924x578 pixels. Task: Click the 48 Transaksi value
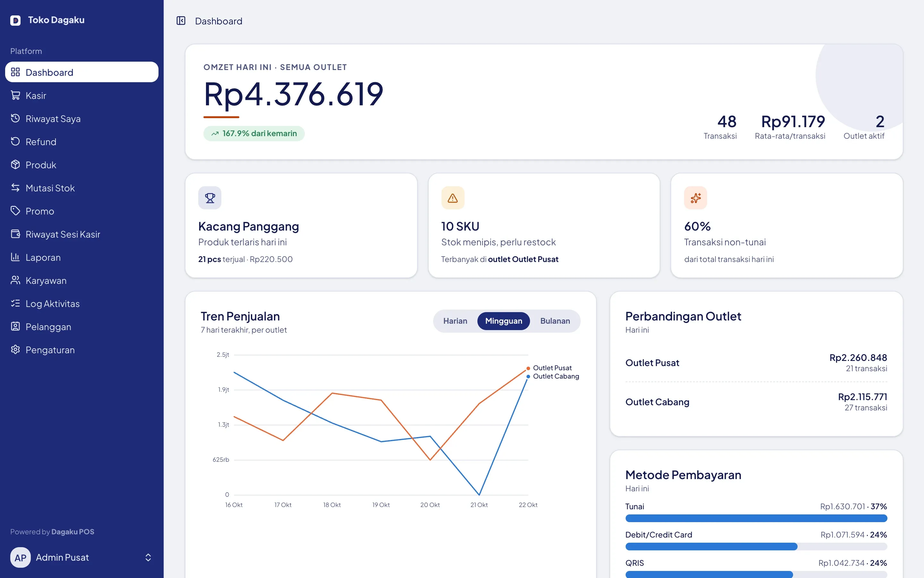(727, 122)
